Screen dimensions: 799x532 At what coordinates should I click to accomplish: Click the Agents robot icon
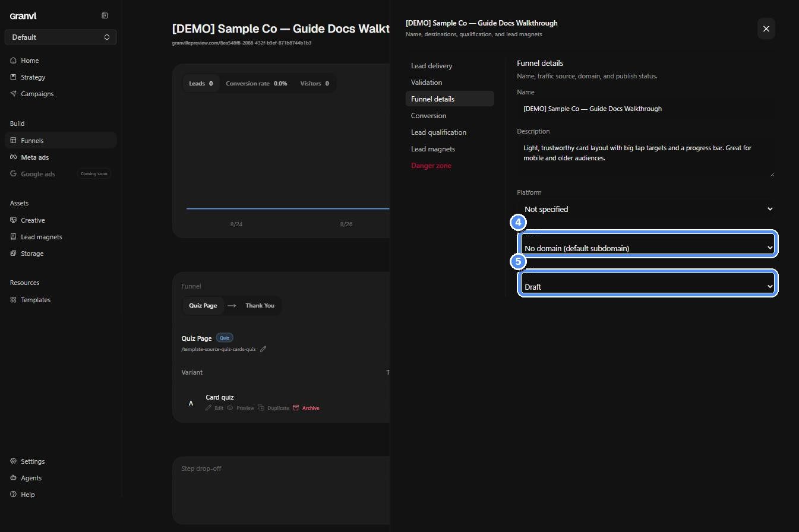click(13, 478)
